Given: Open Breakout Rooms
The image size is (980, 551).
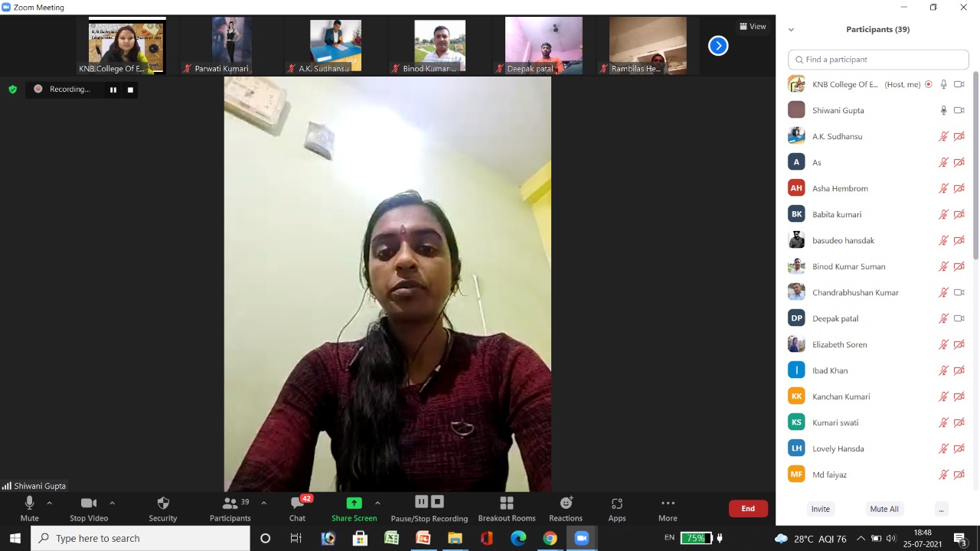Looking at the screenshot, I should (x=507, y=509).
